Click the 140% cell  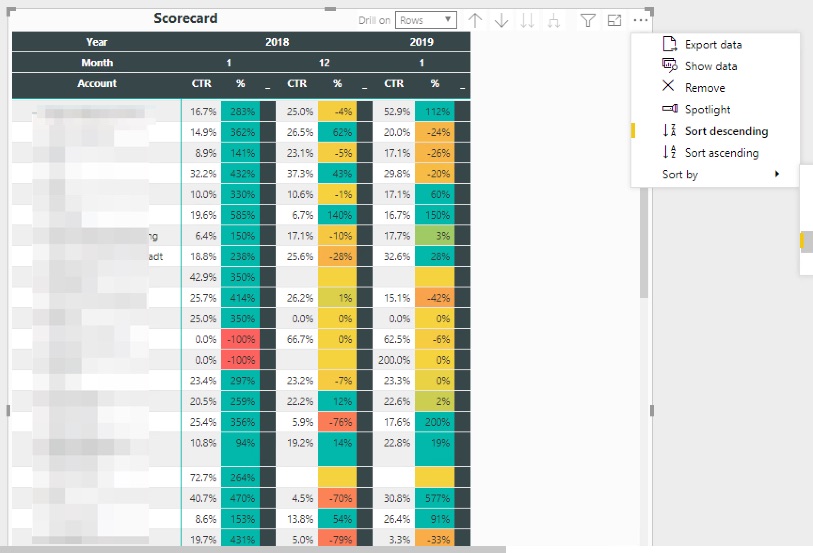(x=338, y=215)
